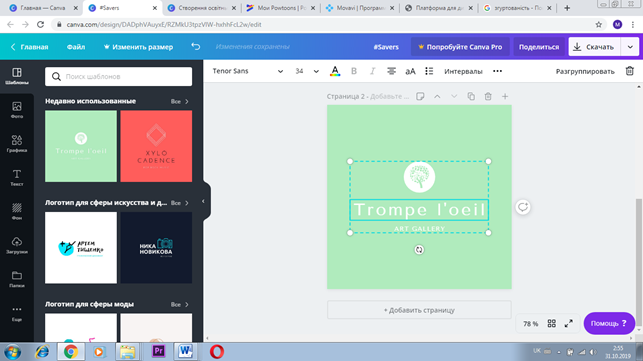Edit the #Savers design title
Viewport: 643px width, 361px height.
[386, 47]
